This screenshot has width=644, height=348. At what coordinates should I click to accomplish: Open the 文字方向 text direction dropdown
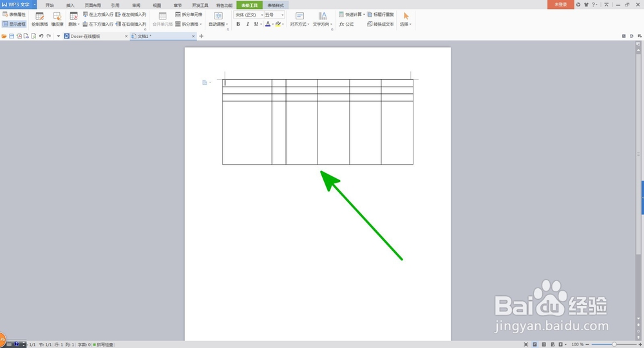pyautogui.click(x=323, y=19)
